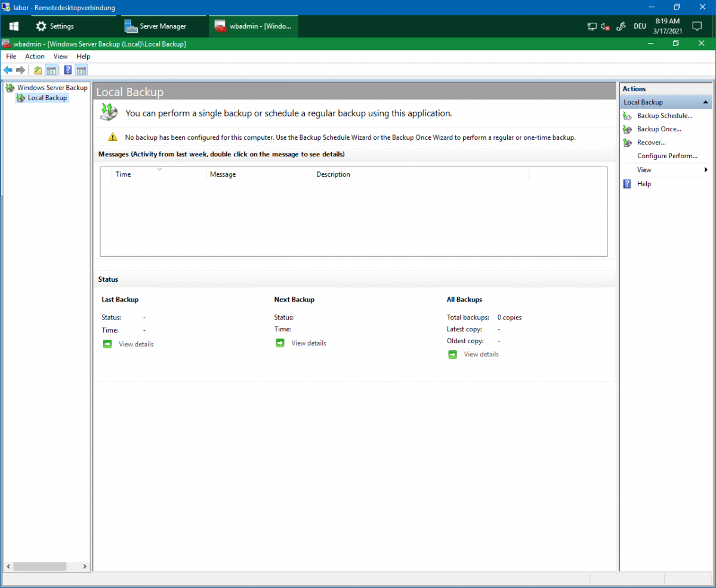Open the Action menu
This screenshot has width=716, height=588.
pyautogui.click(x=35, y=56)
